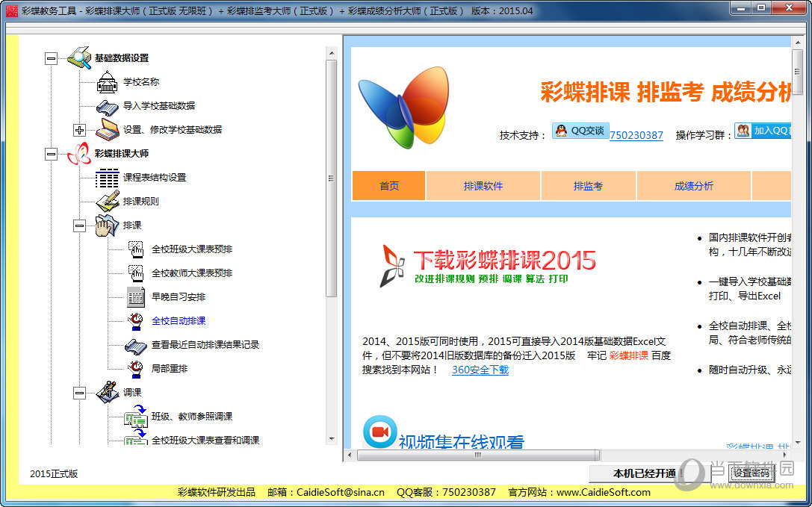
Task: Select the 局部重排 tree item
Action: click(170, 369)
